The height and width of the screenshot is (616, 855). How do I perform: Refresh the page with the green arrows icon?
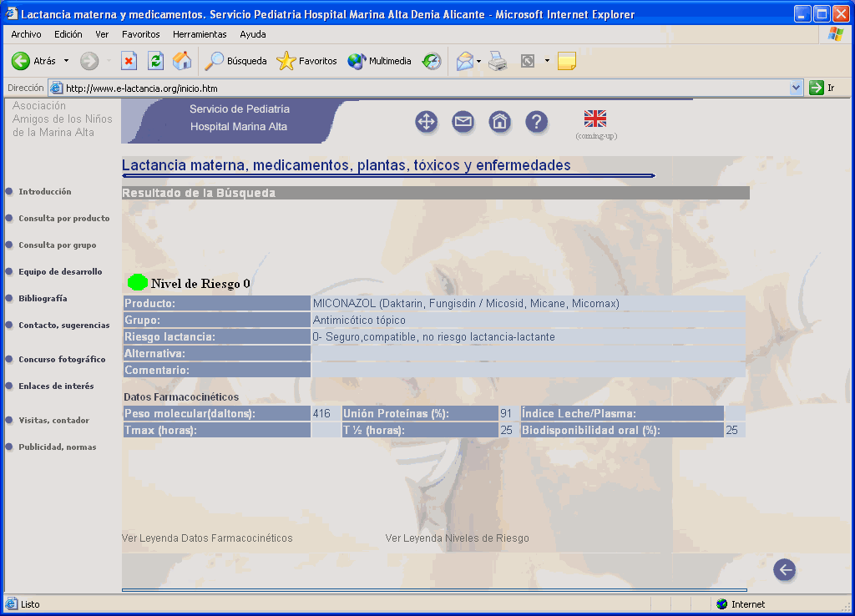(x=155, y=61)
